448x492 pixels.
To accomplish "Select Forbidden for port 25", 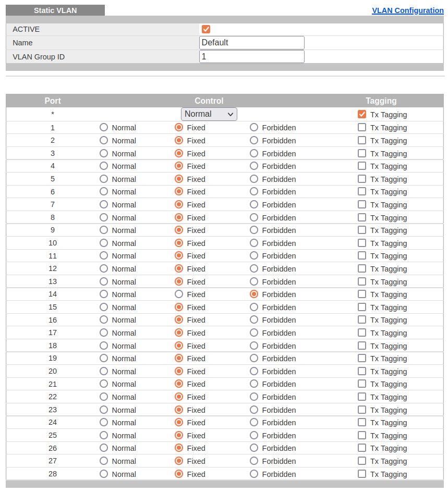I will [x=253, y=435].
